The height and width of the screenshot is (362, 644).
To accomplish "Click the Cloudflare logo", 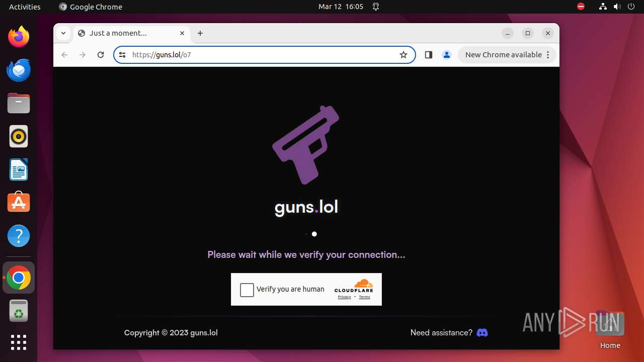I will (x=354, y=286).
